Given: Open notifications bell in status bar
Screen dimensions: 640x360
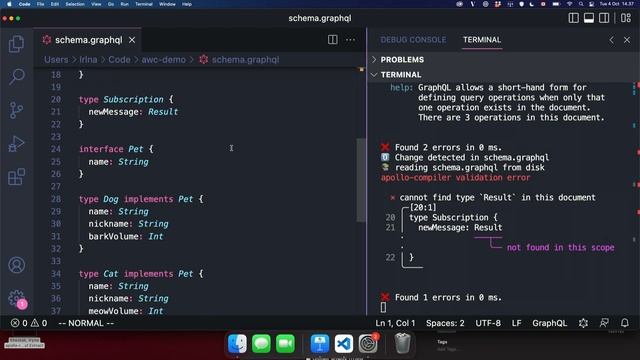Looking at the screenshot, I should click(624, 323).
